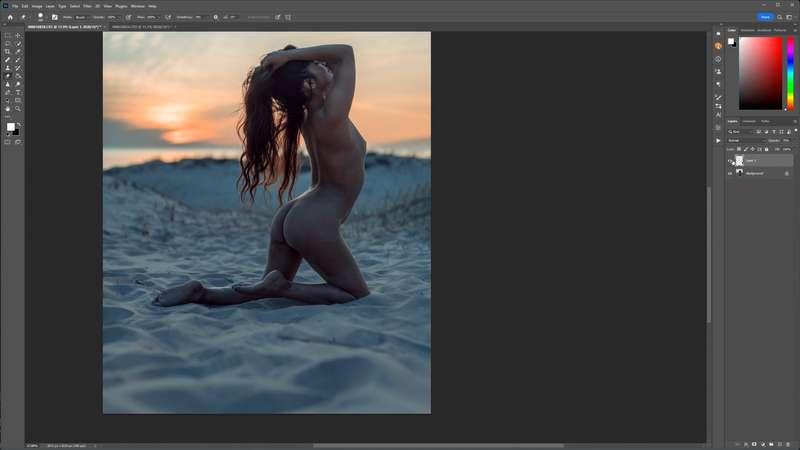This screenshot has height=450, width=800.
Task: Hide the Background layer eye
Action: click(730, 173)
